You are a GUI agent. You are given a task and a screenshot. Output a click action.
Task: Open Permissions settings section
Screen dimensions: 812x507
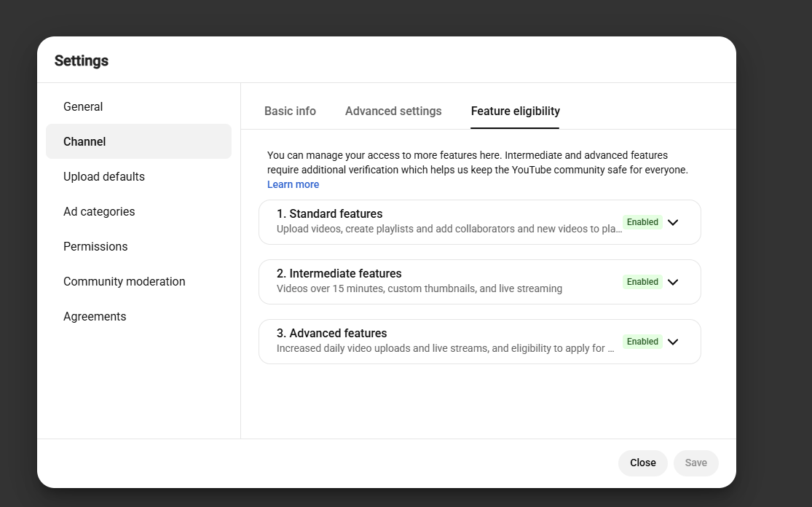click(139, 246)
